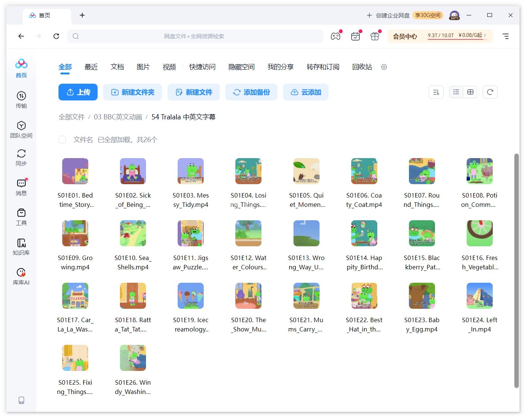Open the 传输 transfer panel
Image resolution: width=527 pixels, height=420 pixels.
coord(21,100)
